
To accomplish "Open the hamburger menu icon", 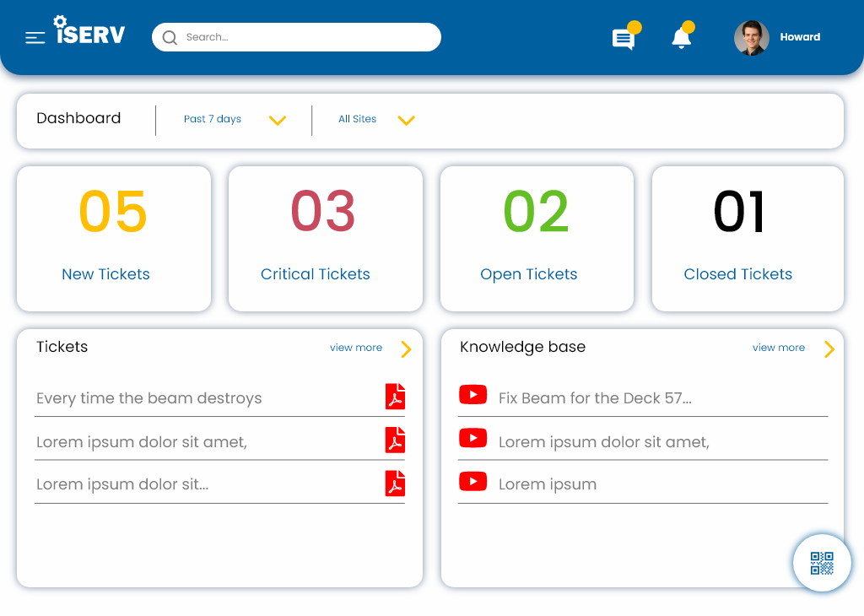I will pos(35,37).
